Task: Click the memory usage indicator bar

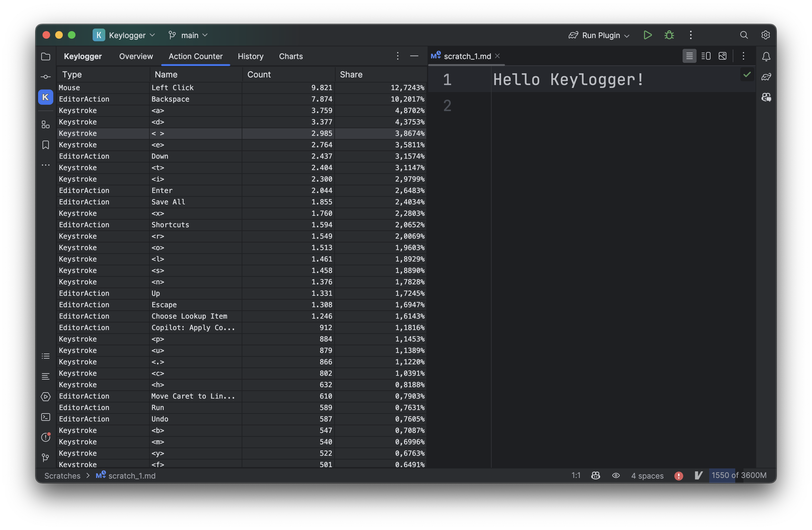Action: point(739,475)
